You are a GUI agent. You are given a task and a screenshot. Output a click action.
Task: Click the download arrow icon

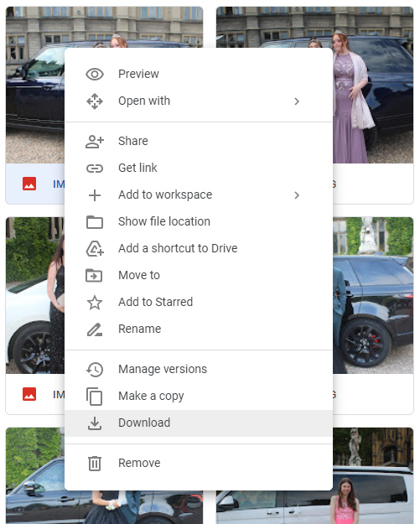[x=95, y=423]
